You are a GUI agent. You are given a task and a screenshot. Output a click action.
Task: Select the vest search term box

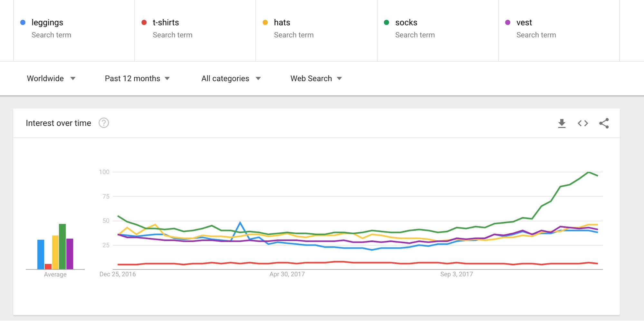pyautogui.click(x=559, y=30)
